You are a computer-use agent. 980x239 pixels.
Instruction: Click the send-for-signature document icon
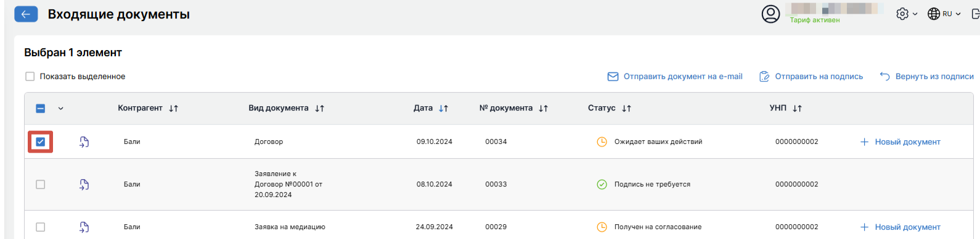(x=764, y=77)
